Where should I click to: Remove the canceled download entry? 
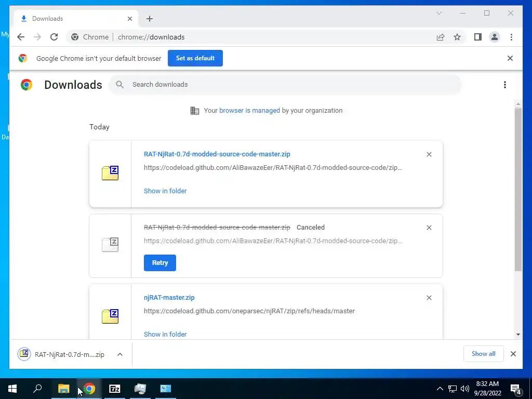(x=429, y=228)
